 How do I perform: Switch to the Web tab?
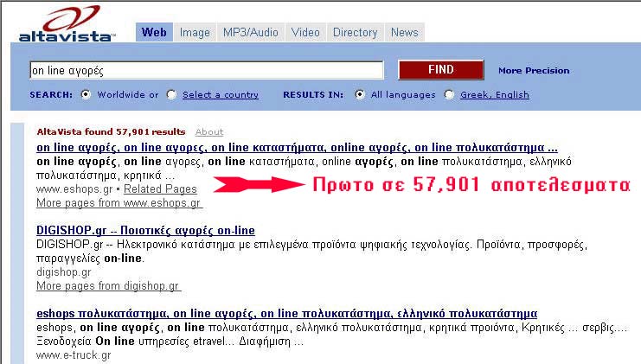[x=153, y=33]
